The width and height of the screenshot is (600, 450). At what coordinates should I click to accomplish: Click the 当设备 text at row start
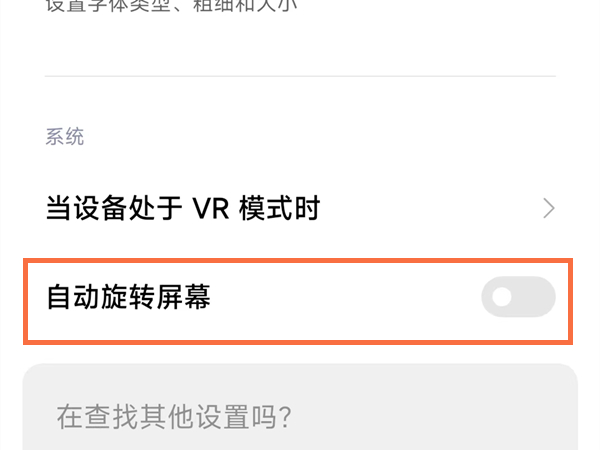(x=86, y=209)
